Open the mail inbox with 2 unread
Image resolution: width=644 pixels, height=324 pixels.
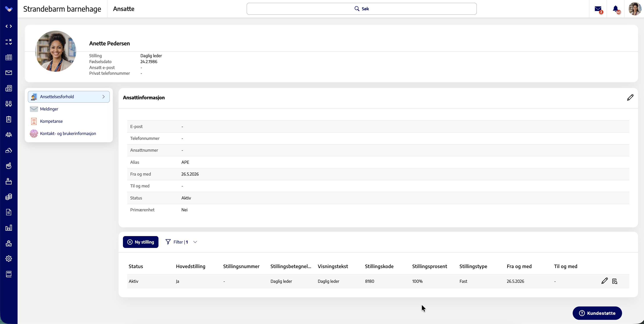pos(598,9)
